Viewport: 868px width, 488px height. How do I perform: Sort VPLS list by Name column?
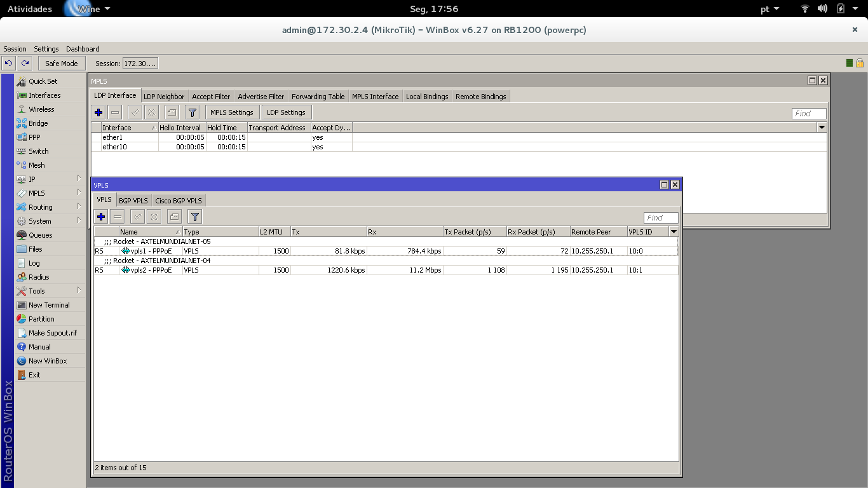(x=151, y=232)
